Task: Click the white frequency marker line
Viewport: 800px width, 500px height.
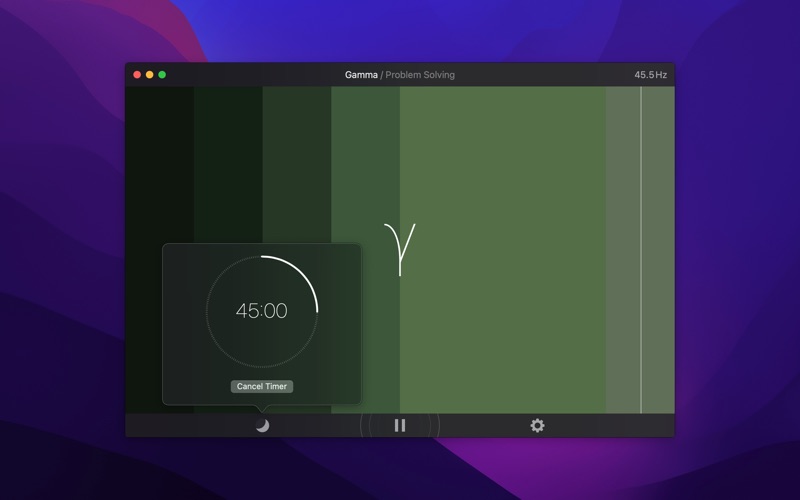Action: 641,250
